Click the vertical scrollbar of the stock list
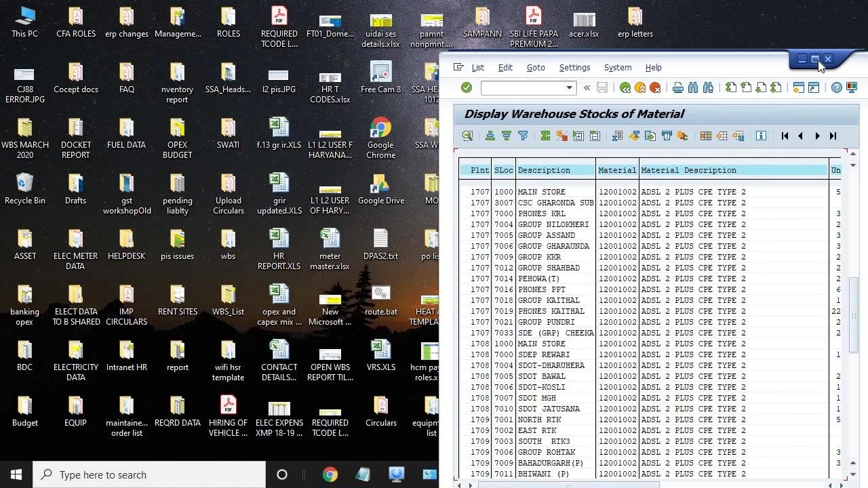The image size is (868, 488). coord(853,314)
